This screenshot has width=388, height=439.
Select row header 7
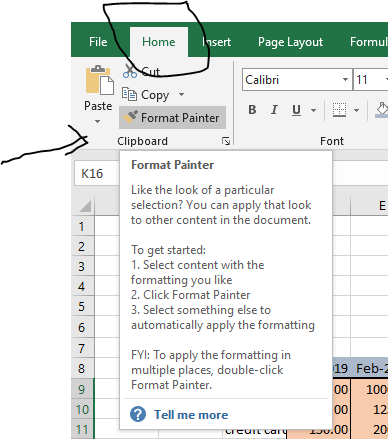pos(82,348)
